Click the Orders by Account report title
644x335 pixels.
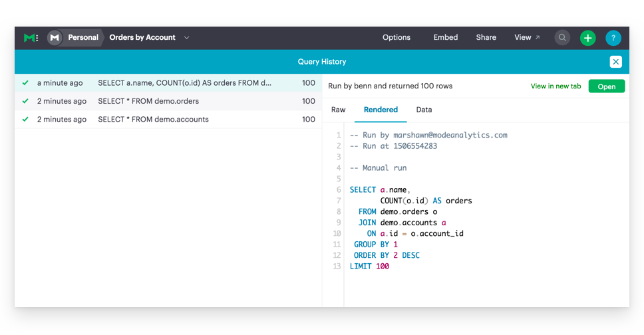142,37
